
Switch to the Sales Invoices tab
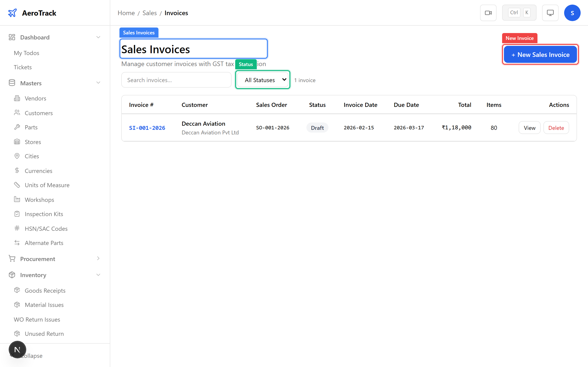click(x=139, y=32)
